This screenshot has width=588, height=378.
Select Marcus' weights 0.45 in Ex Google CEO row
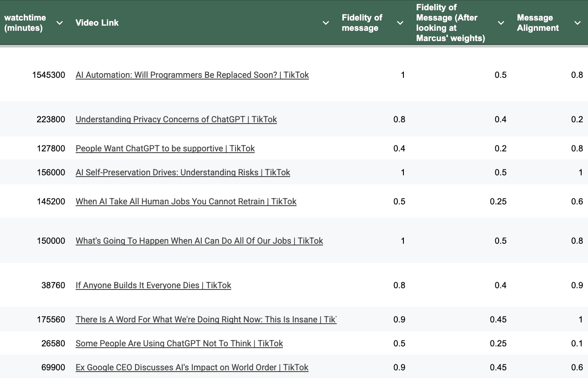[x=498, y=367]
